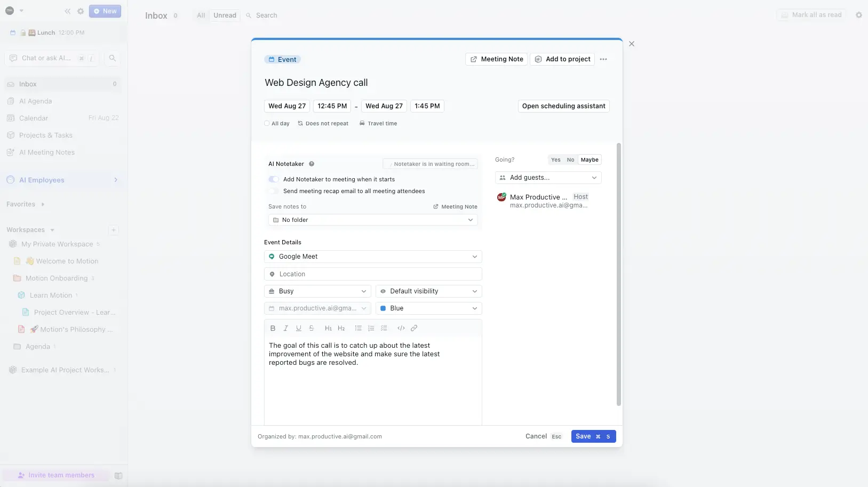Switch to the Unread inbox tab
Screen dimensions: 868x487
225,15
